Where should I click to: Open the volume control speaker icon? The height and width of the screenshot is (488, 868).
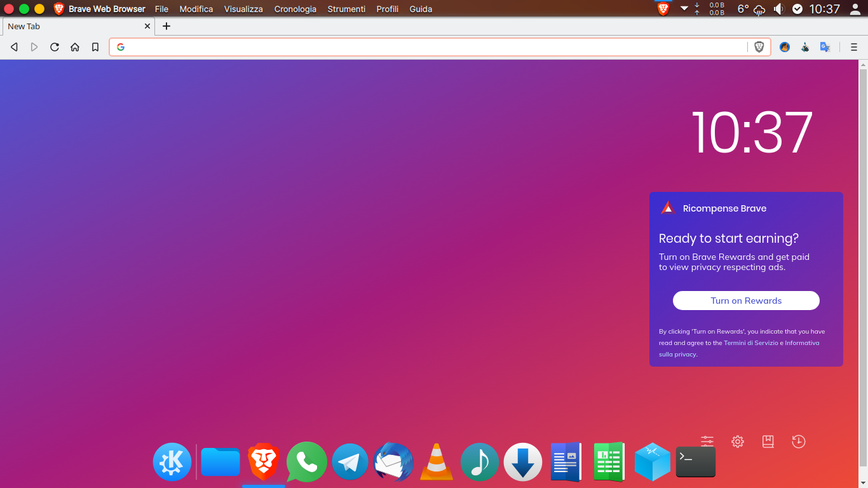pos(778,9)
